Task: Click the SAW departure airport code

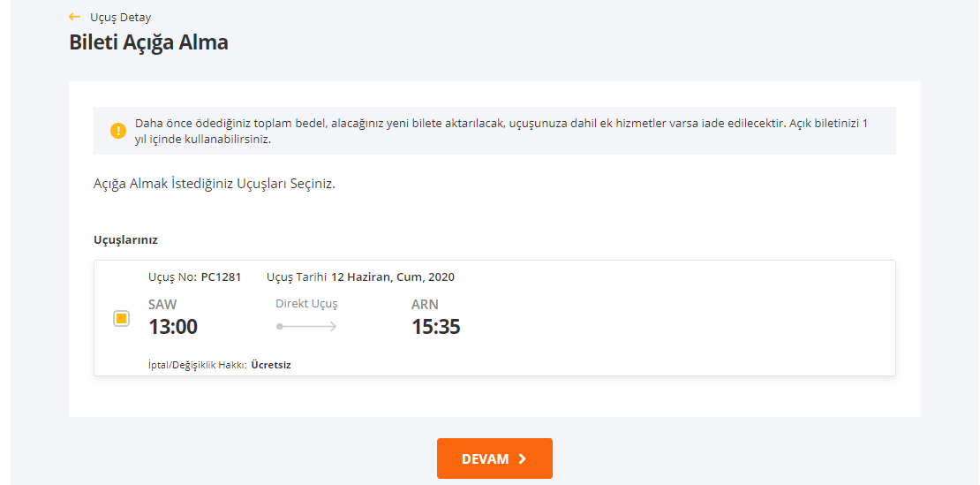Action: click(162, 305)
